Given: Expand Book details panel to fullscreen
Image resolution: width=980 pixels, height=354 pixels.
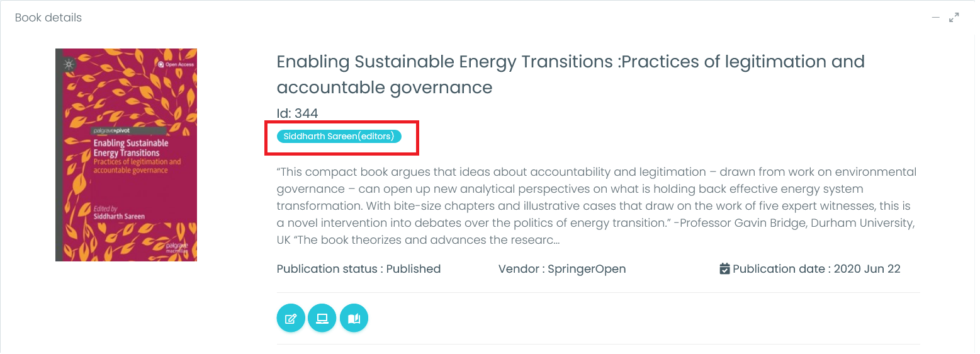Looking at the screenshot, I should (954, 18).
